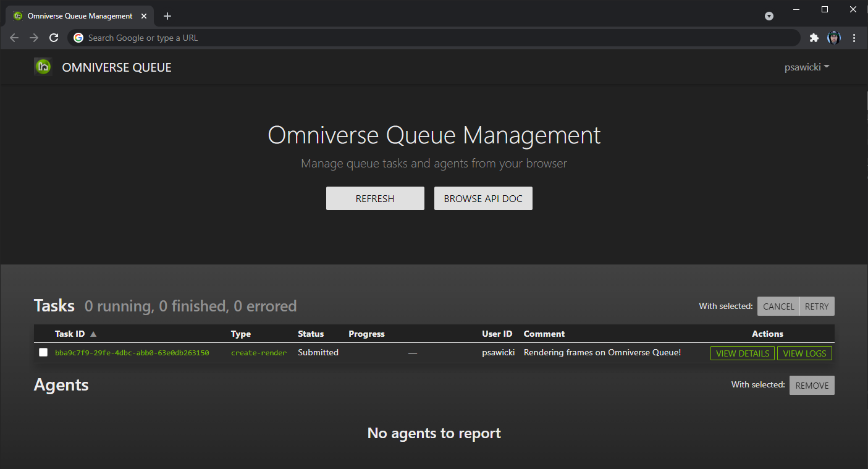Screen dimensions: 868x469
Task: Cancel the selected tasks
Action: pos(778,306)
